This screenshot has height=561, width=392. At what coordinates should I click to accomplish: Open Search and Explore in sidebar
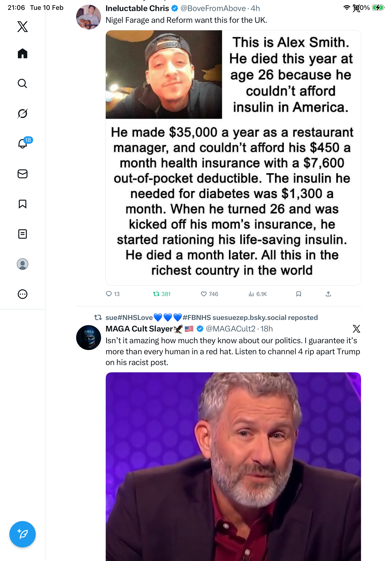point(23,84)
